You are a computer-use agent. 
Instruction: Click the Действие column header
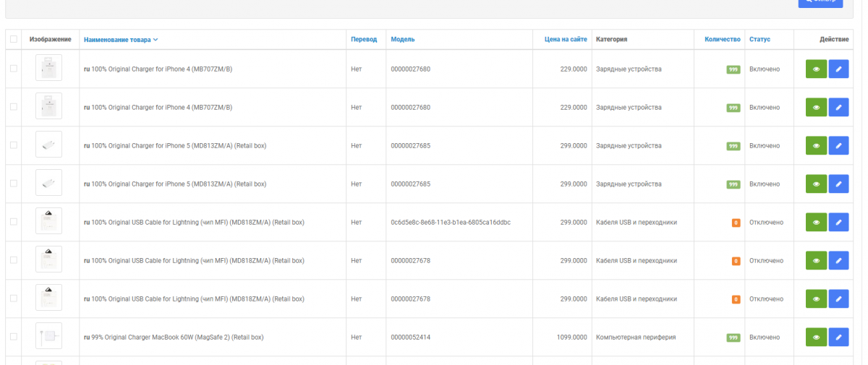tap(834, 40)
